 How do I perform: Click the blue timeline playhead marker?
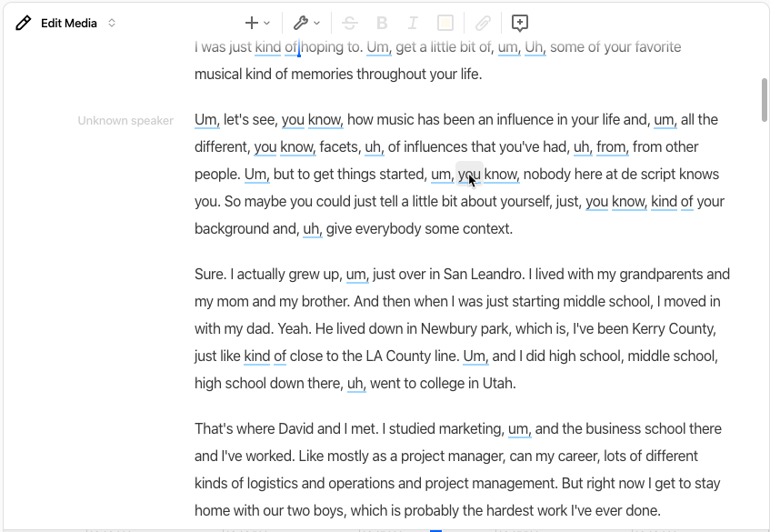tap(435, 530)
